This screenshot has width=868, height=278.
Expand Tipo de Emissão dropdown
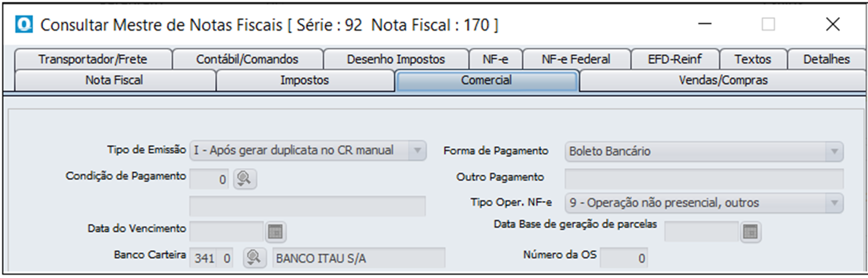pyautogui.click(x=417, y=150)
